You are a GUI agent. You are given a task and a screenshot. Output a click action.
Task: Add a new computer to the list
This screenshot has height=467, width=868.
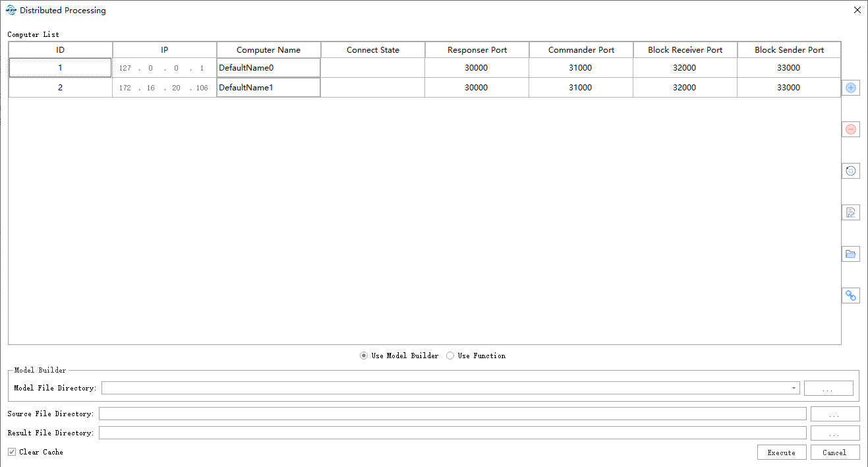[850, 87]
